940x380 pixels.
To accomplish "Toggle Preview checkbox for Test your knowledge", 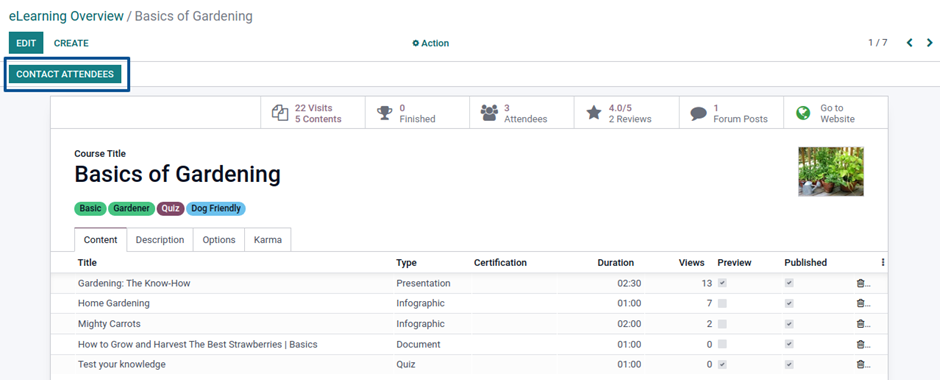I will click(x=722, y=364).
